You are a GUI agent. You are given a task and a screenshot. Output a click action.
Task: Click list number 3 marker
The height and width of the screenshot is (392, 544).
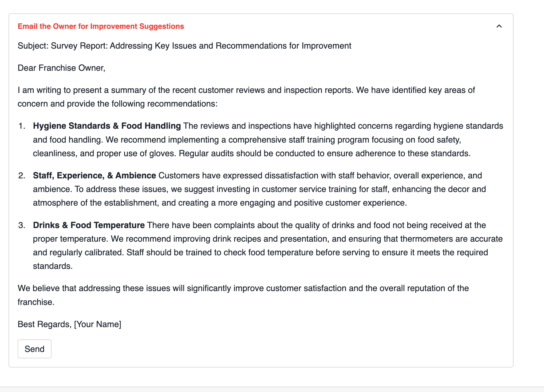click(22, 225)
